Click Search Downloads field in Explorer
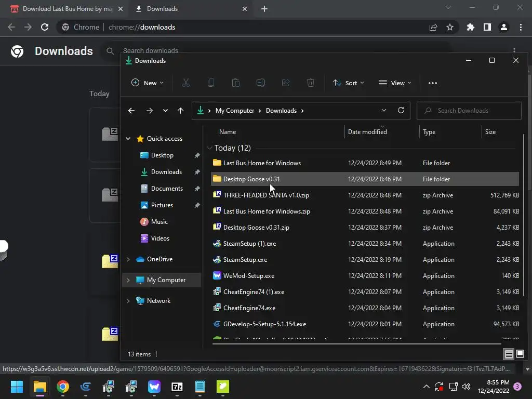Screen dimensions: 532x399 [469, 111]
